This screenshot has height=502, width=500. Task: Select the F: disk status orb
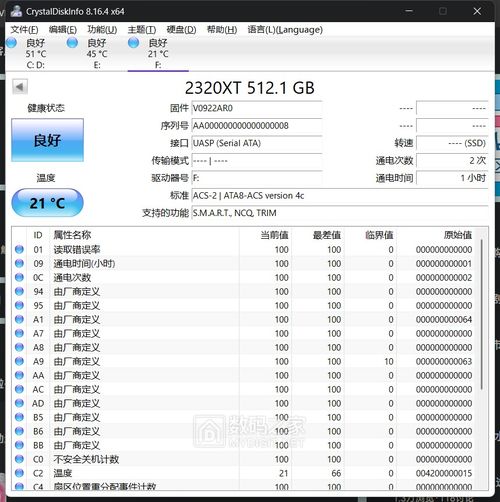coord(134,43)
